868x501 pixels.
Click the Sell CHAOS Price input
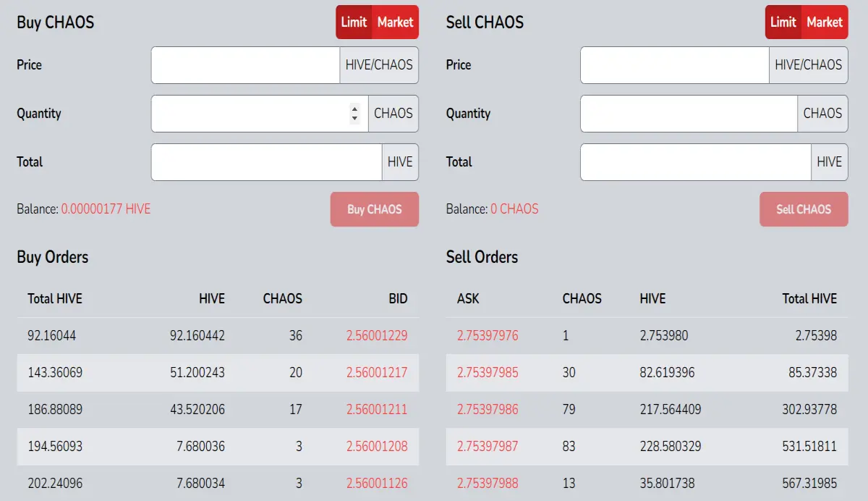[675, 65]
